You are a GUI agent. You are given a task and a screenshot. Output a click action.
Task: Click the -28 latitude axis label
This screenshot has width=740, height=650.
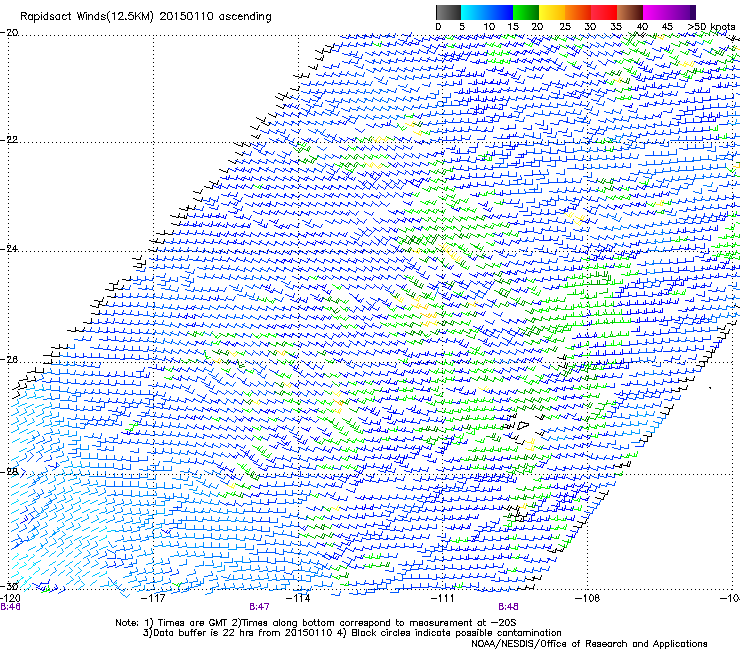coord(9,472)
